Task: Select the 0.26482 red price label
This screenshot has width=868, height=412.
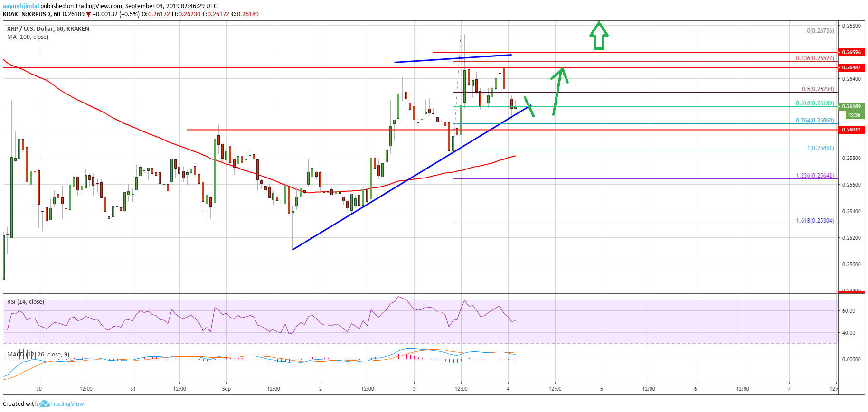Action: [851, 67]
